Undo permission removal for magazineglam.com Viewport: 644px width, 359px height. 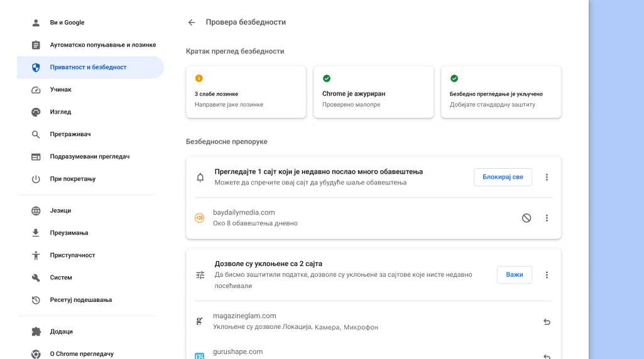coord(546,322)
